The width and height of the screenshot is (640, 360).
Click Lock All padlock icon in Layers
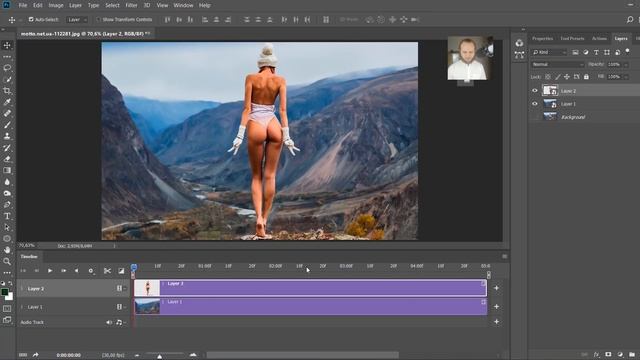pos(587,77)
